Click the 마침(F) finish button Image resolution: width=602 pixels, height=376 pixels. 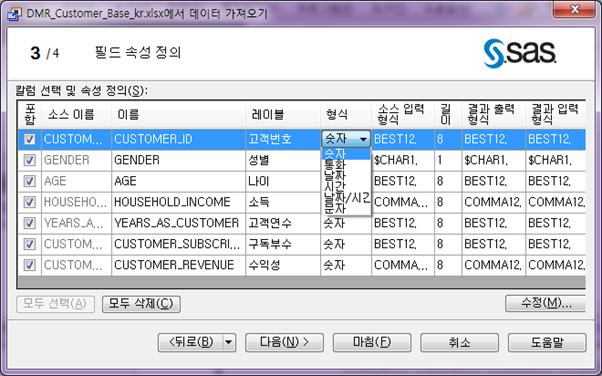coord(372,342)
